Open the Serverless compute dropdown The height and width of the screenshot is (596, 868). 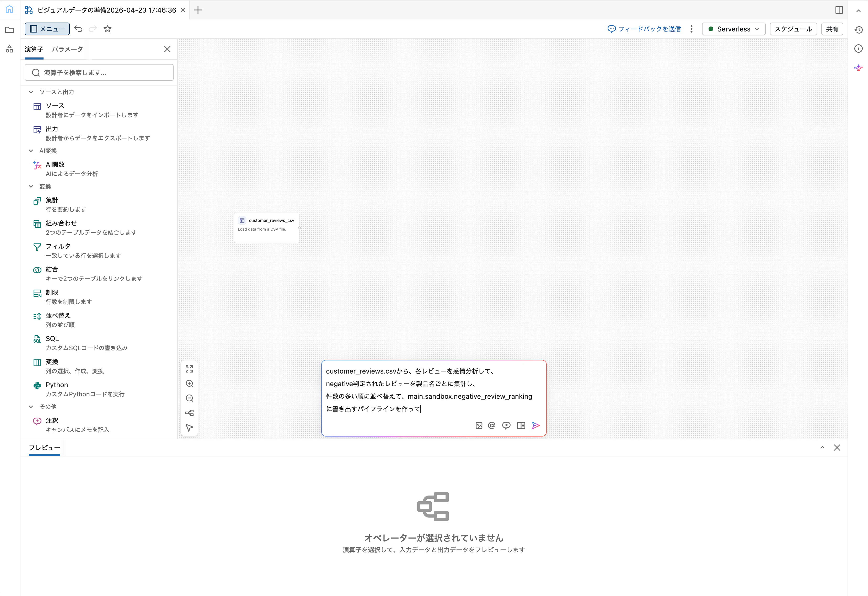[x=733, y=29]
